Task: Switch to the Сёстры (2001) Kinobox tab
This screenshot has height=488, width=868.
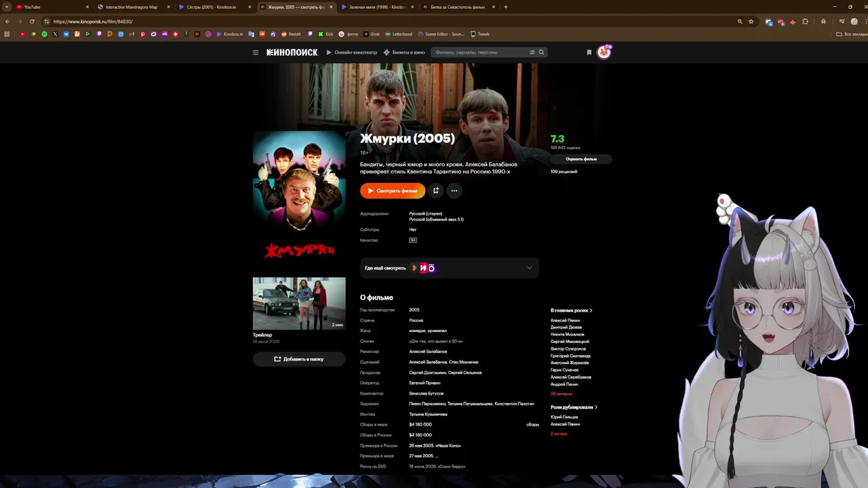Action: coord(215,7)
